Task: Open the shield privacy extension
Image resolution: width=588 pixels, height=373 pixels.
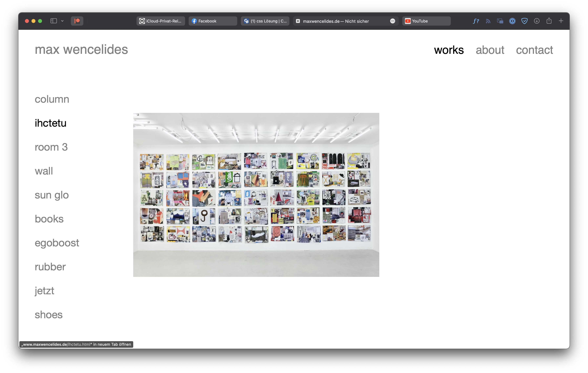Action: (x=524, y=21)
